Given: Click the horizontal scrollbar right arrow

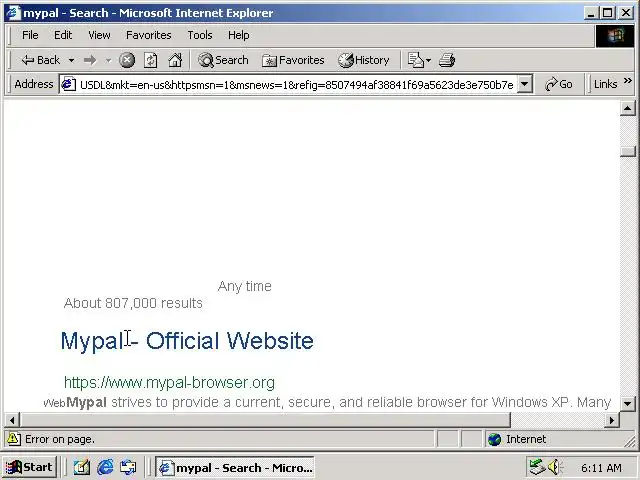Looking at the screenshot, I should (x=612, y=420).
